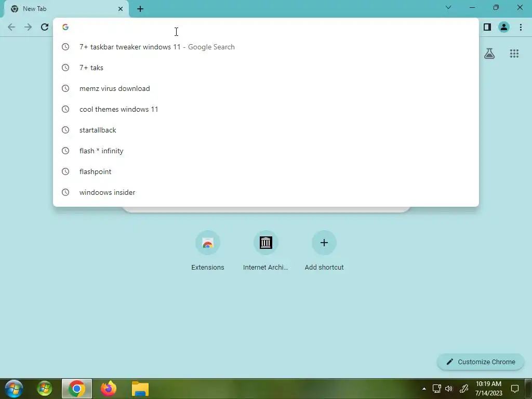Choose suggestion 'flash * infinity'
Viewport: 532px width, 399px height.
pos(266,151)
